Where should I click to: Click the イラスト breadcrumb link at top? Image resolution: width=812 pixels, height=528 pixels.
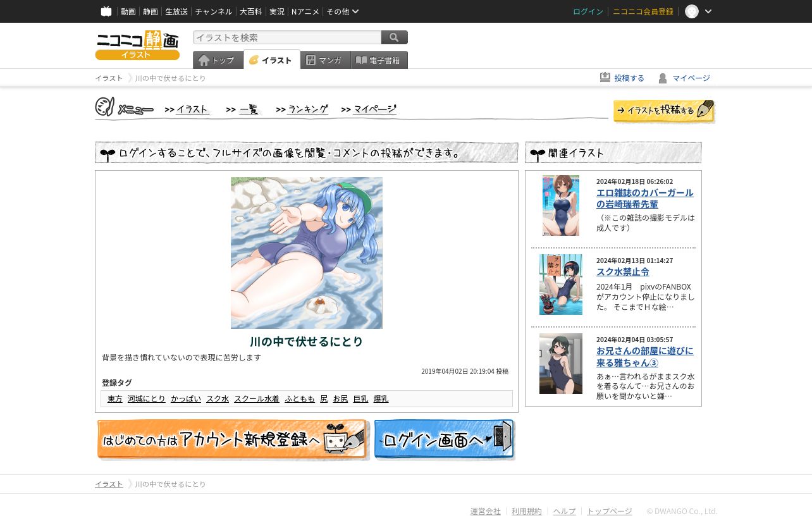coord(109,78)
